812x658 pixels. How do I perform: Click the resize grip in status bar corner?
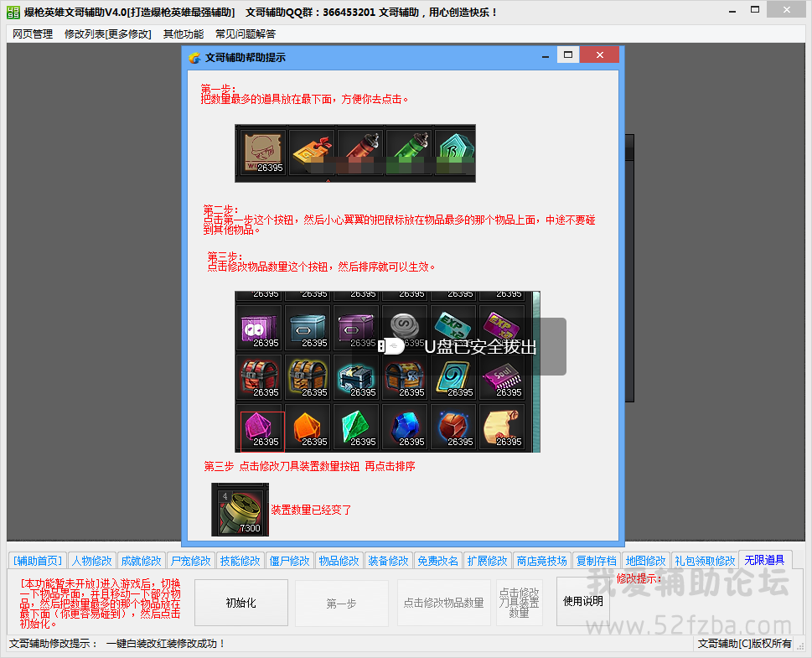[x=800, y=645]
